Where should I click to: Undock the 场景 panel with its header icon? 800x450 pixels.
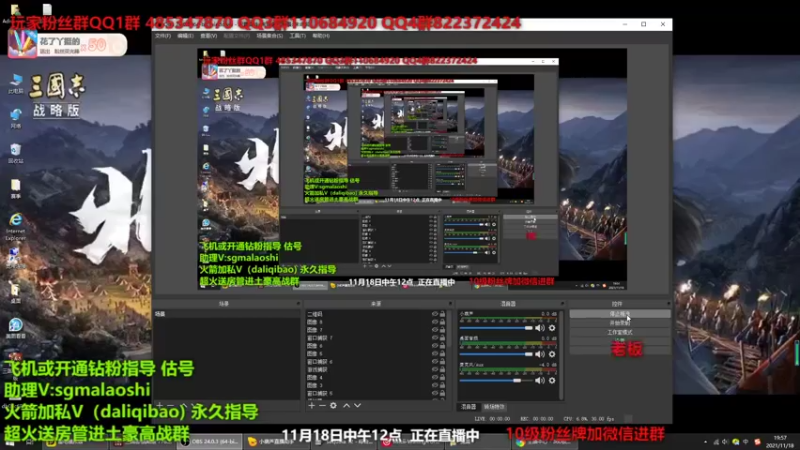tap(298, 304)
